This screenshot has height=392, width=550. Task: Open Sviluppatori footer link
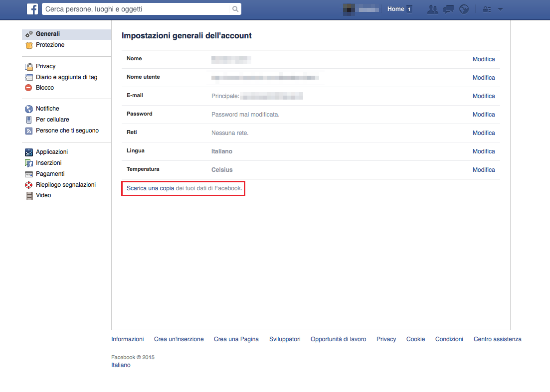(285, 339)
